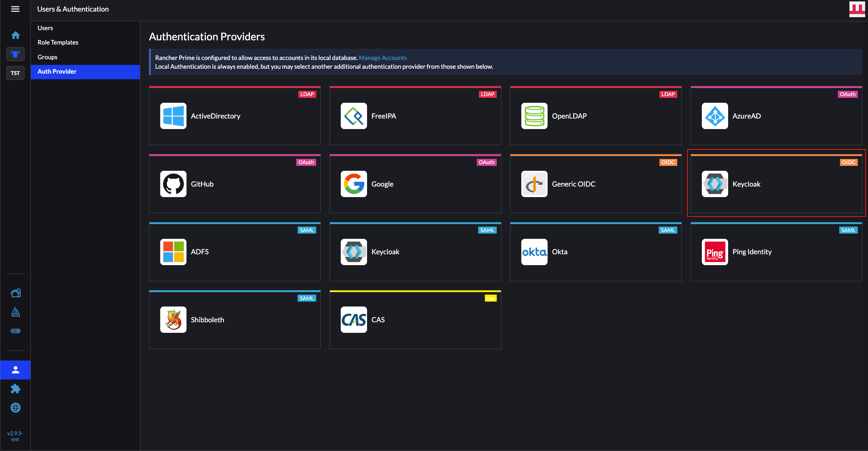The height and width of the screenshot is (451, 868).
Task: Pick the Okta SAML provider
Action: click(595, 252)
